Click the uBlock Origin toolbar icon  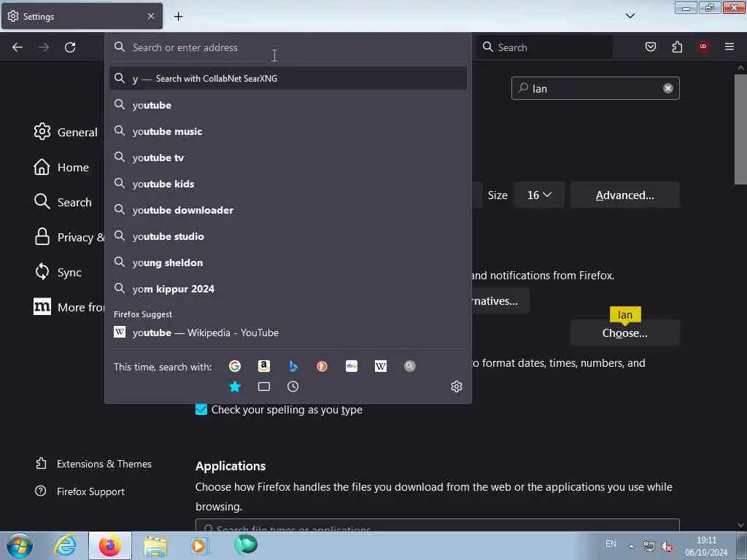pyautogui.click(x=703, y=47)
